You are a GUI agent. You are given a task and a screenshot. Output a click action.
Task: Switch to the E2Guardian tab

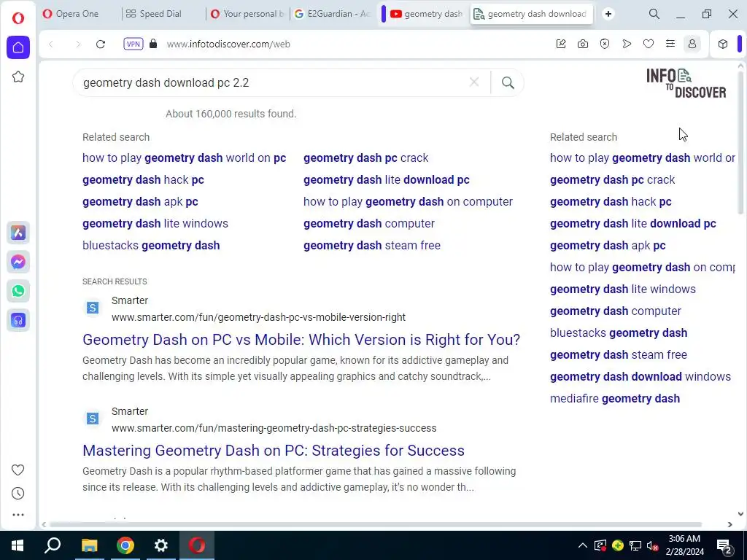(332, 14)
